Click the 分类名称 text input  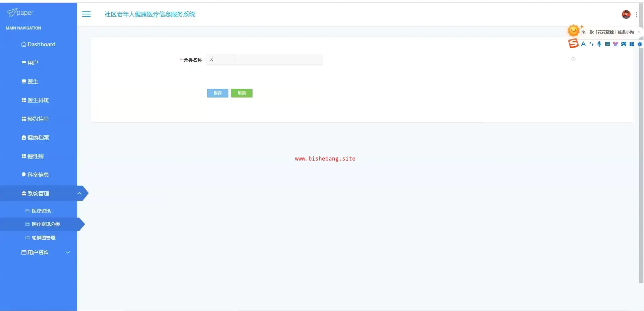[264, 59]
